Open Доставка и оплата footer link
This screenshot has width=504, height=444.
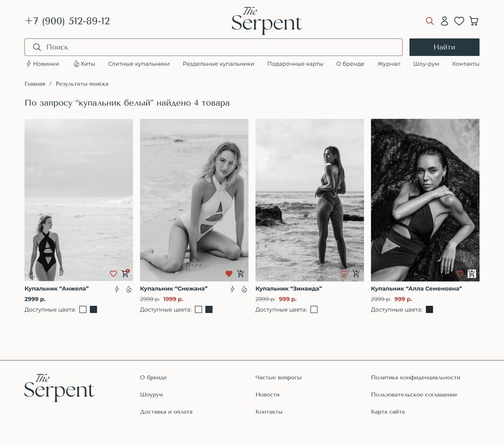pyautogui.click(x=166, y=412)
